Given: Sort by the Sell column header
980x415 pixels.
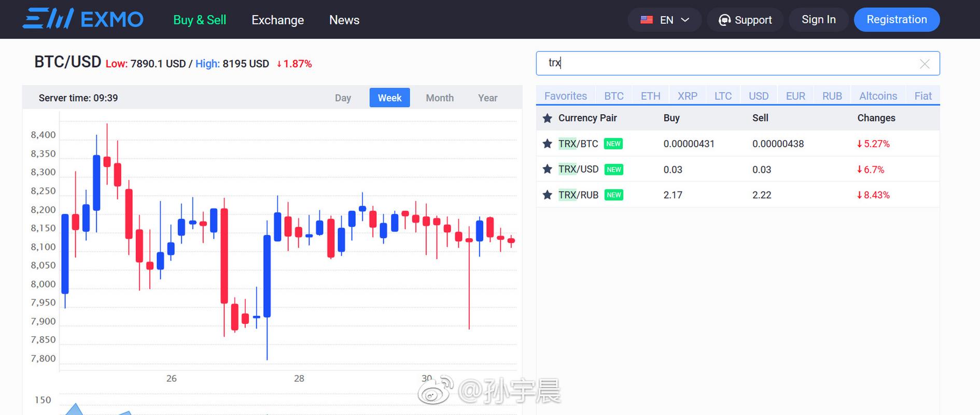Looking at the screenshot, I should click(x=760, y=118).
